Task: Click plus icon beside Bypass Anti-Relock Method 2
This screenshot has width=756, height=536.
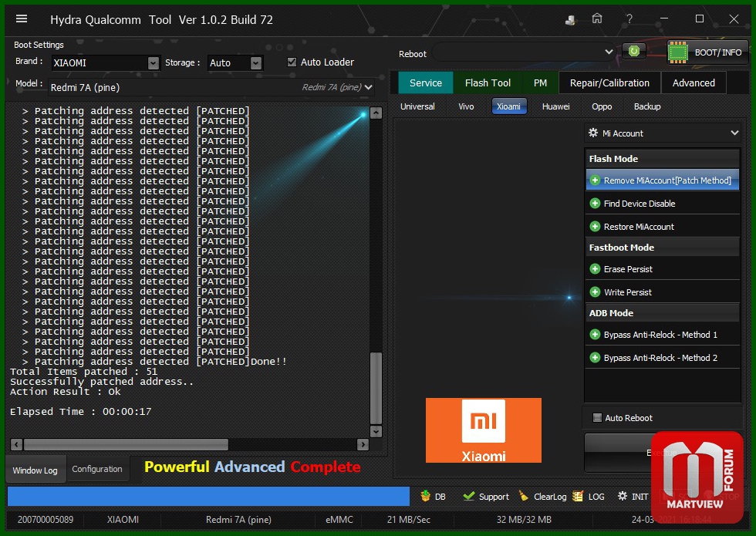Action: [x=595, y=358]
